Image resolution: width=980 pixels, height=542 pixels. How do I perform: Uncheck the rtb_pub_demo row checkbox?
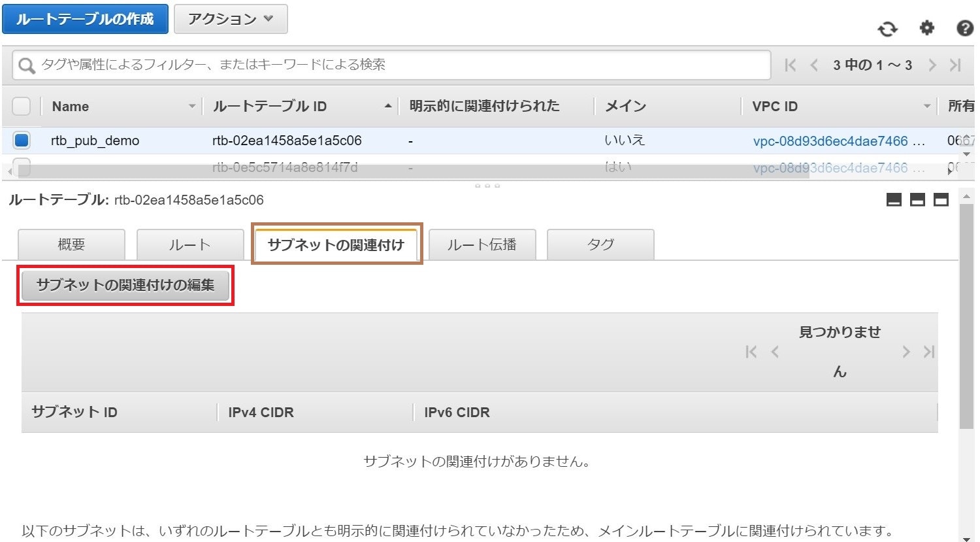22,140
